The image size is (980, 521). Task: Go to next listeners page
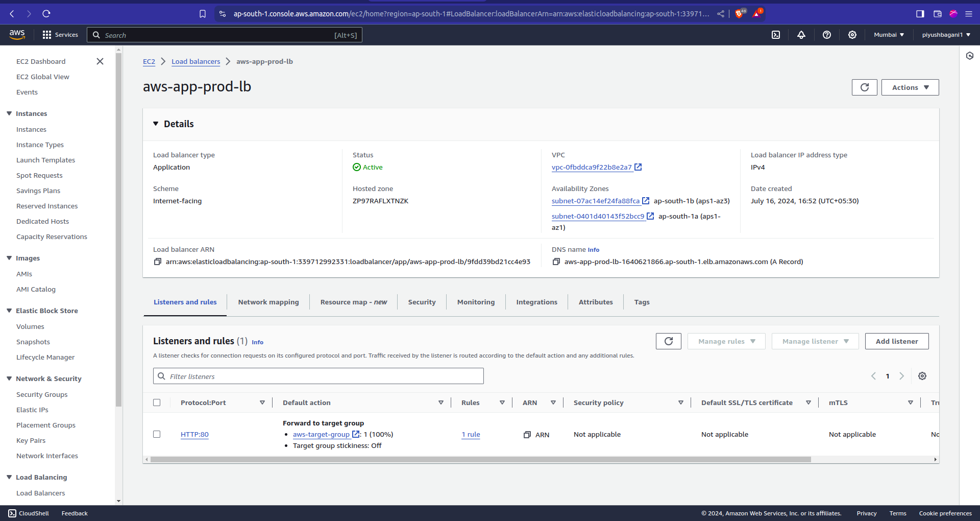tap(902, 376)
